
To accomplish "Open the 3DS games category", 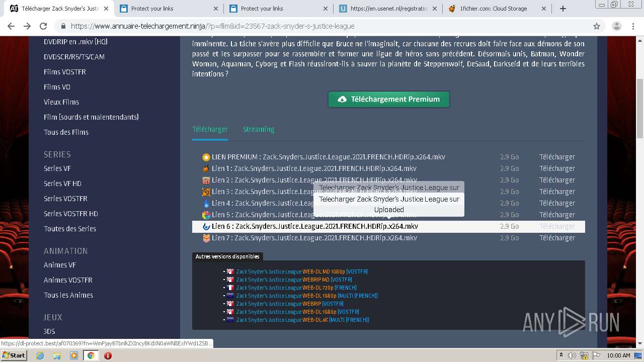I will [x=49, y=331].
